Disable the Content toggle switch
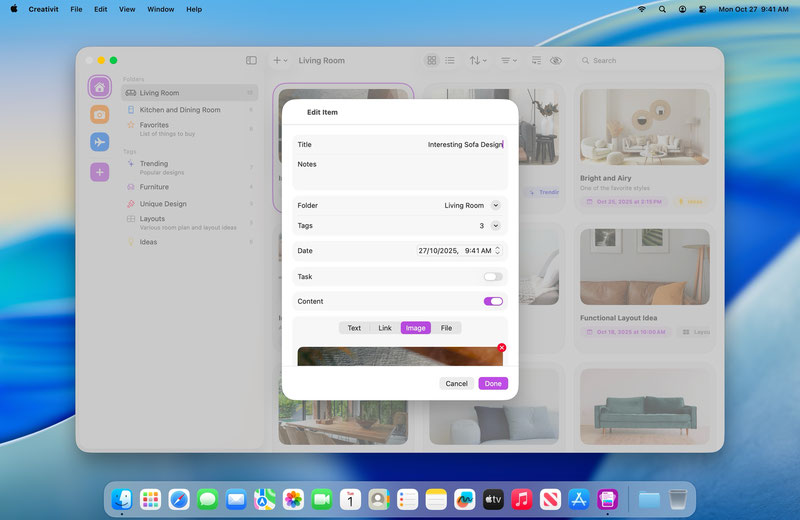Screen dimensions: 800x520 click(493, 301)
